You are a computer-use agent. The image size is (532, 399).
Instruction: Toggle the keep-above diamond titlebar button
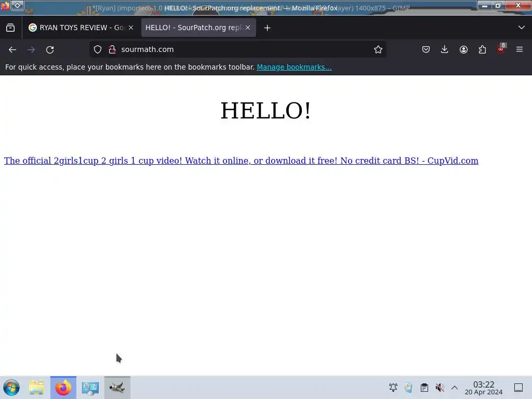17,5
